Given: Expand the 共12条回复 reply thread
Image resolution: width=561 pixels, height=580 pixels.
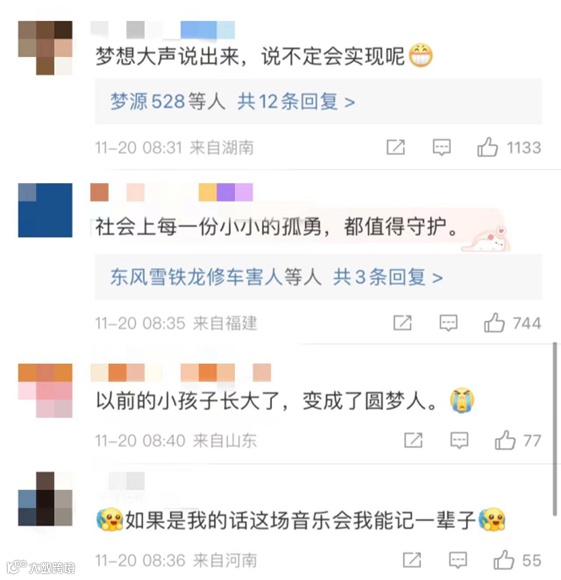Looking at the screenshot, I should coord(296,101).
